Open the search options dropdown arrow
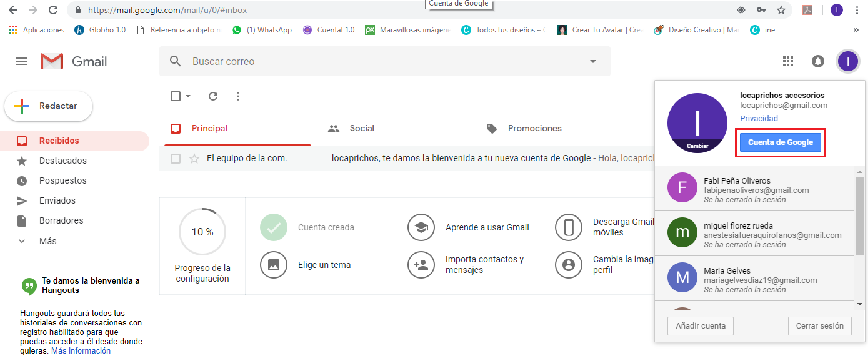868x356 pixels. pos(592,61)
